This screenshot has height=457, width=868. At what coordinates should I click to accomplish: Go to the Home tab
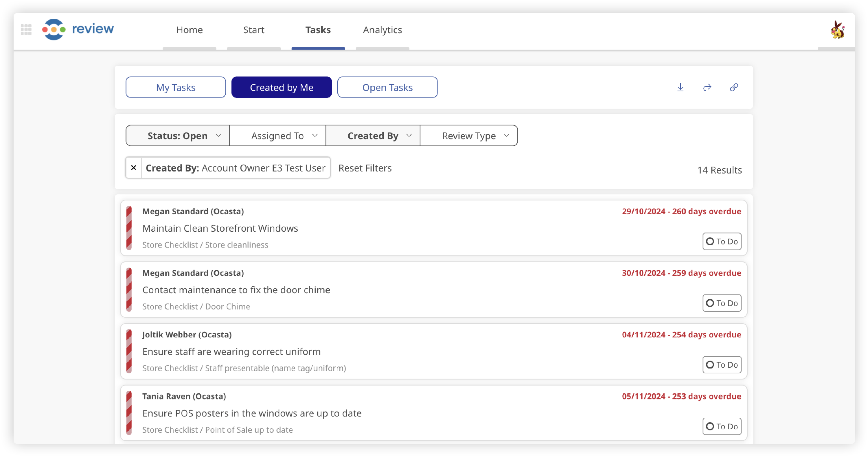190,30
